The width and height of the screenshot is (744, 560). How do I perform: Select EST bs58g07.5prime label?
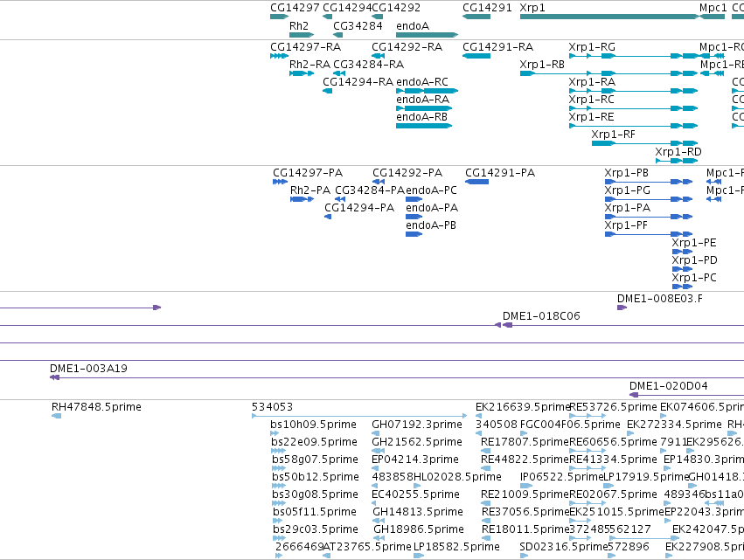click(315, 460)
